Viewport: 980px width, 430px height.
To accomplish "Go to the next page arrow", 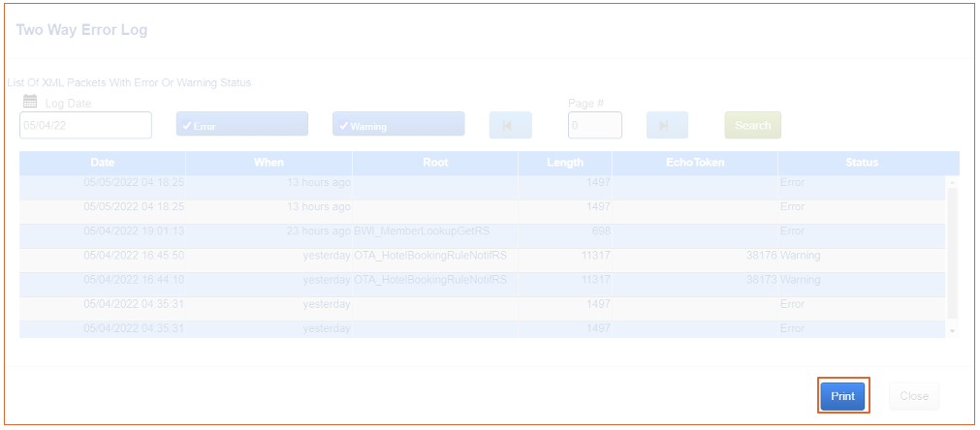I will [x=666, y=125].
